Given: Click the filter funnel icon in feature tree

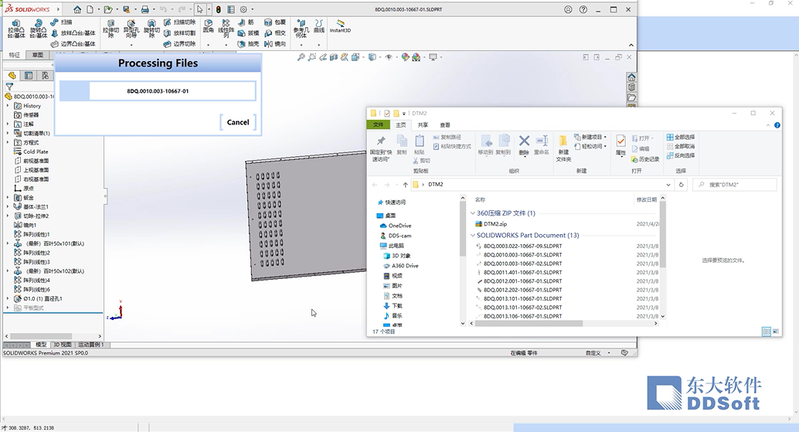Looking at the screenshot, I should click(10, 87).
